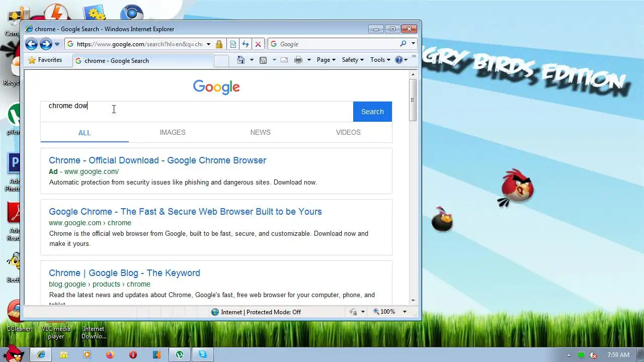Click the blue Search button
This screenshot has height=362, width=644.
click(372, 112)
